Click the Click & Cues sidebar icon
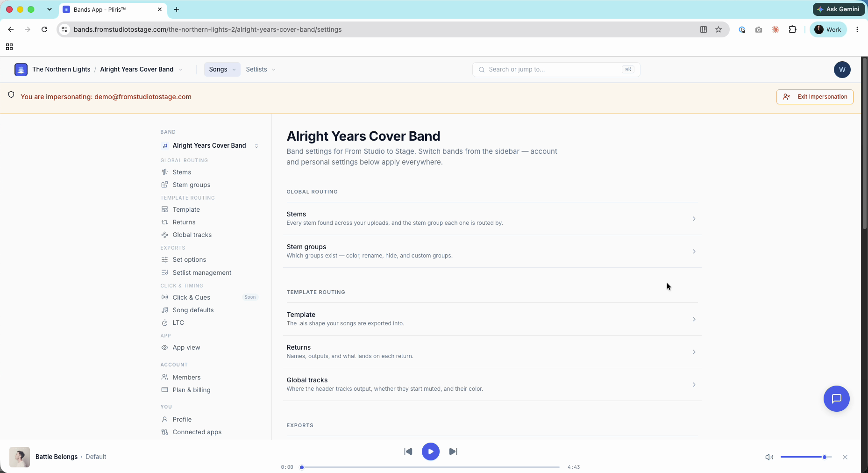868x473 pixels. (164, 297)
